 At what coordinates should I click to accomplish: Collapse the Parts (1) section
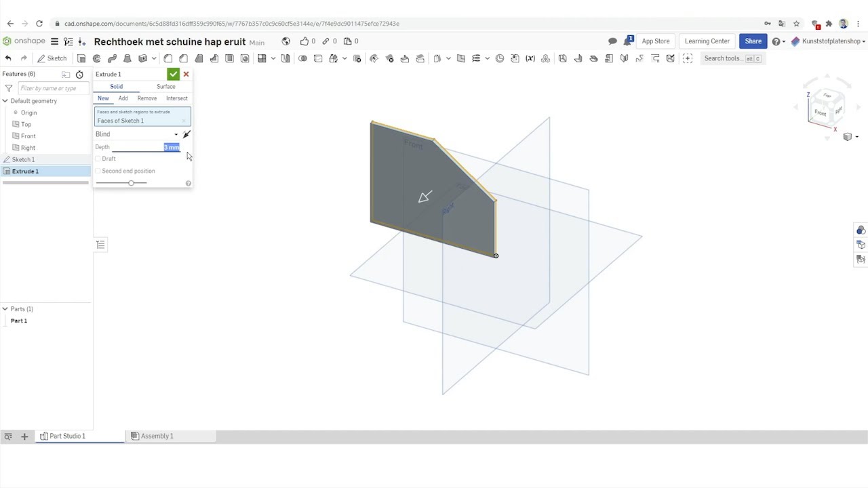pyautogui.click(x=5, y=309)
